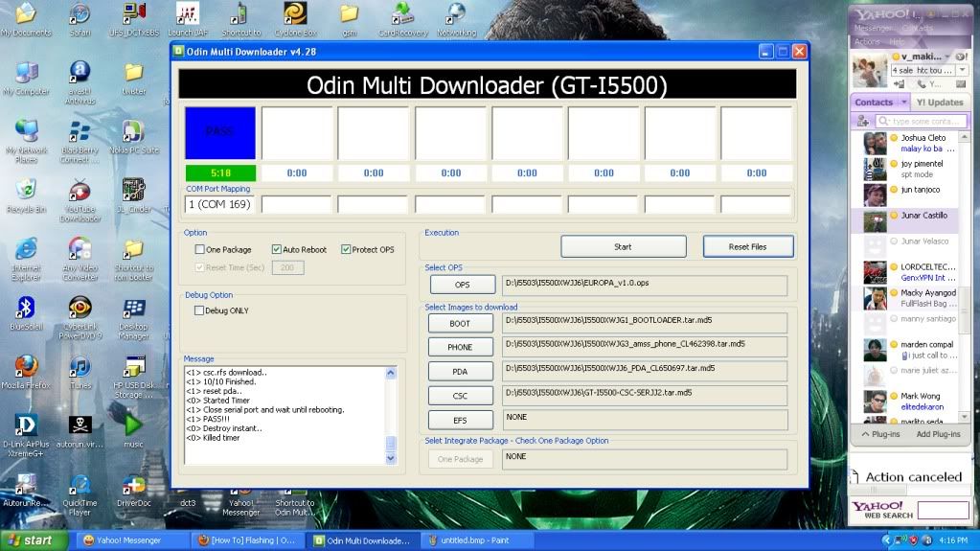
Task: Open the My Network Places icon
Action: [26, 142]
